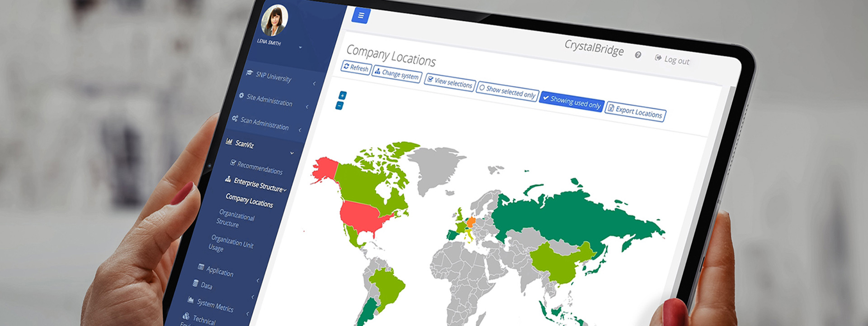The image size is (868, 326).
Task: Open the System Metrics menu
Action: pyautogui.click(x=215, y=306)
